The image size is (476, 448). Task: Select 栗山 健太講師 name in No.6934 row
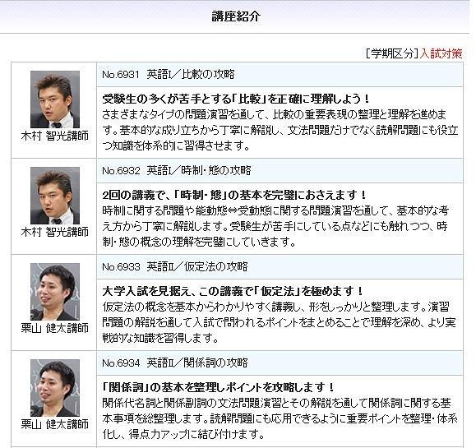point(55,424)
